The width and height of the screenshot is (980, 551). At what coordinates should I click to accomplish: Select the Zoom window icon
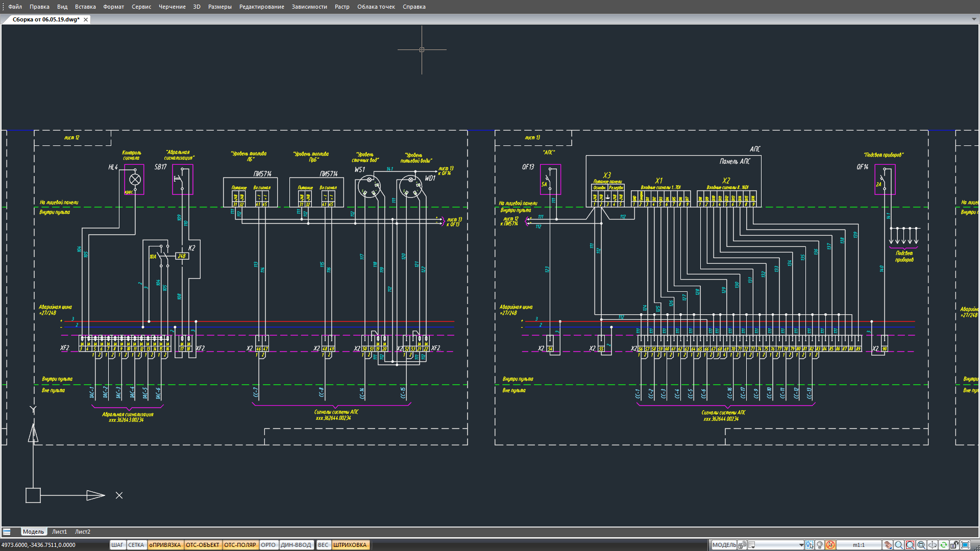[921, 545]
